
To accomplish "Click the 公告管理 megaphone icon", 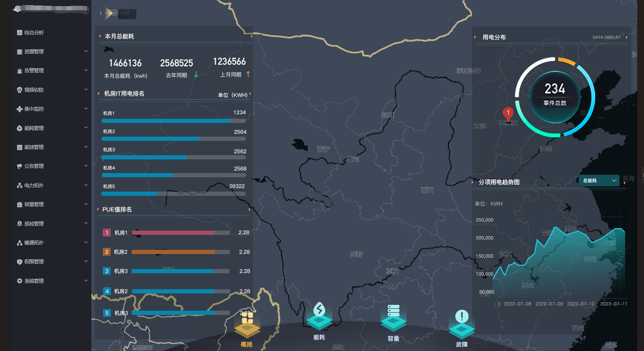I will coord(19,166).
